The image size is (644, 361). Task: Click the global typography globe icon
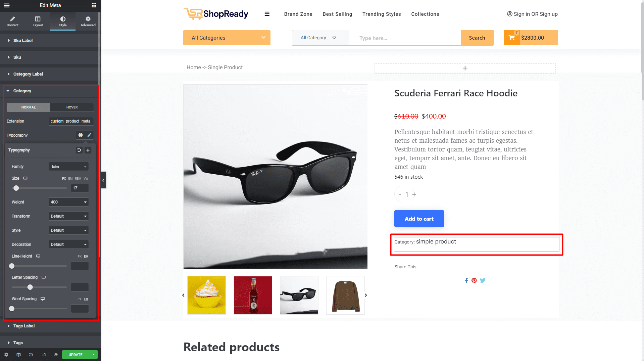tap(81, 135)
